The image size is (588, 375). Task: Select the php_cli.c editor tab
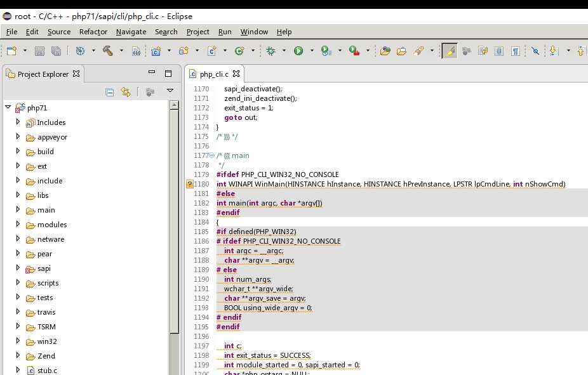click(214, 74)
